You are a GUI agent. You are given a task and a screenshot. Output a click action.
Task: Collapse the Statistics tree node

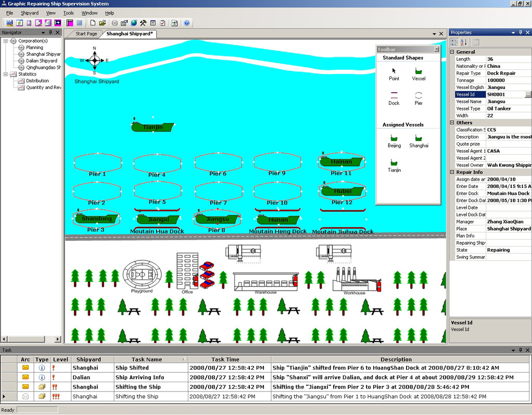coord(6,74)
